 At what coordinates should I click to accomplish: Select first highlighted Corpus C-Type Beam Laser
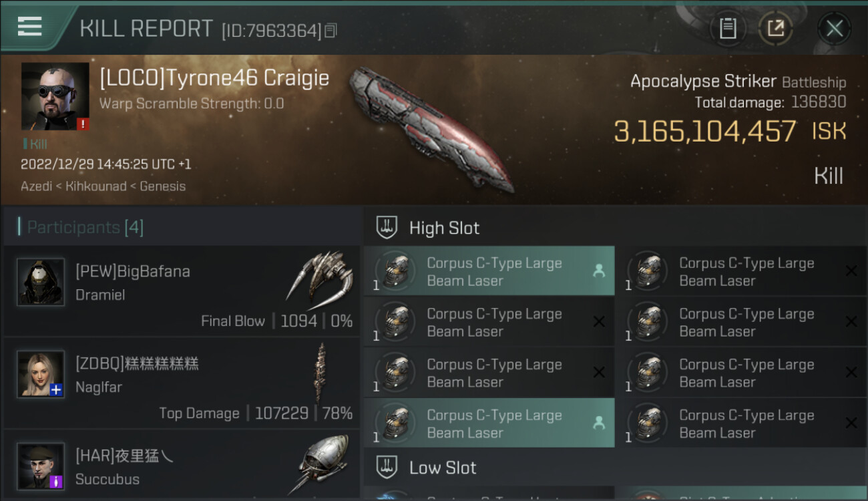tap(489, 271)
